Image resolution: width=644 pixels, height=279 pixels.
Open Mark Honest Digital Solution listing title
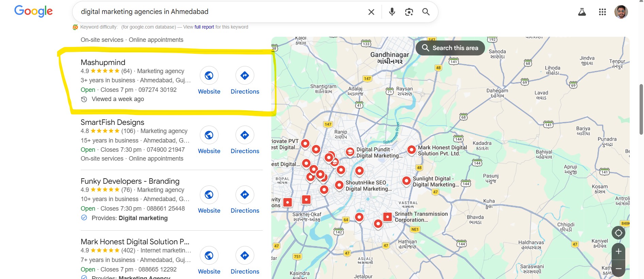point(135,242)
